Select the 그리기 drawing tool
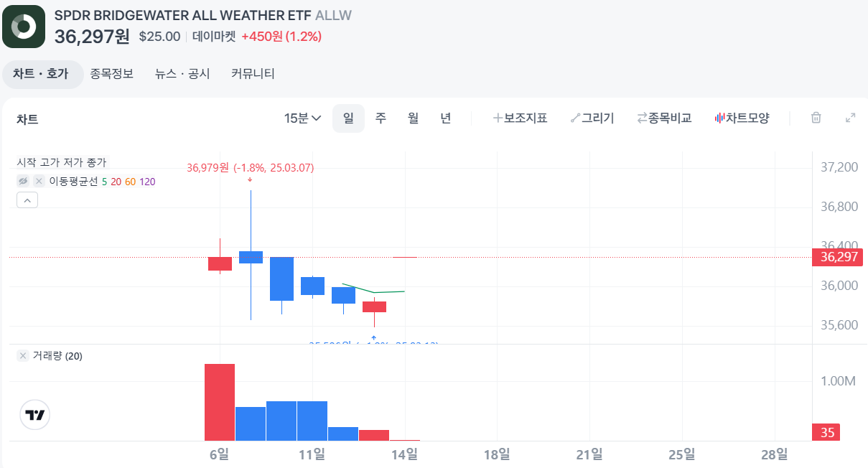 click(x=593, y=117)
